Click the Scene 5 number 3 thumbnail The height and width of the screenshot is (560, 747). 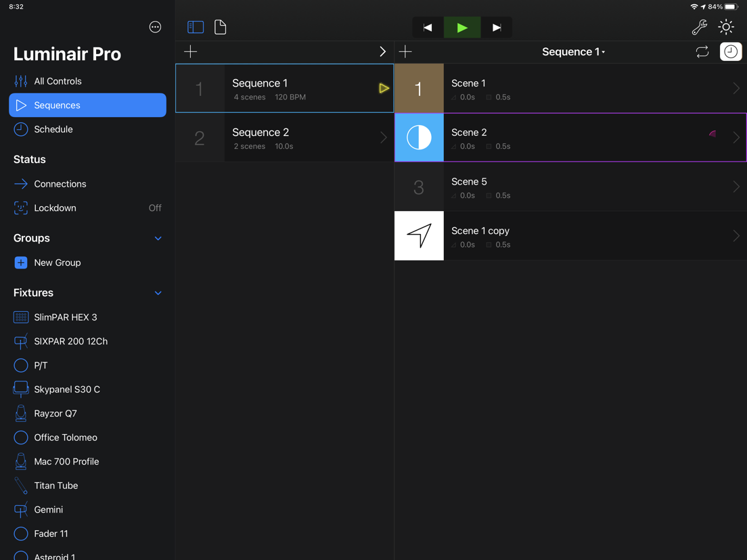coord(419,187)
